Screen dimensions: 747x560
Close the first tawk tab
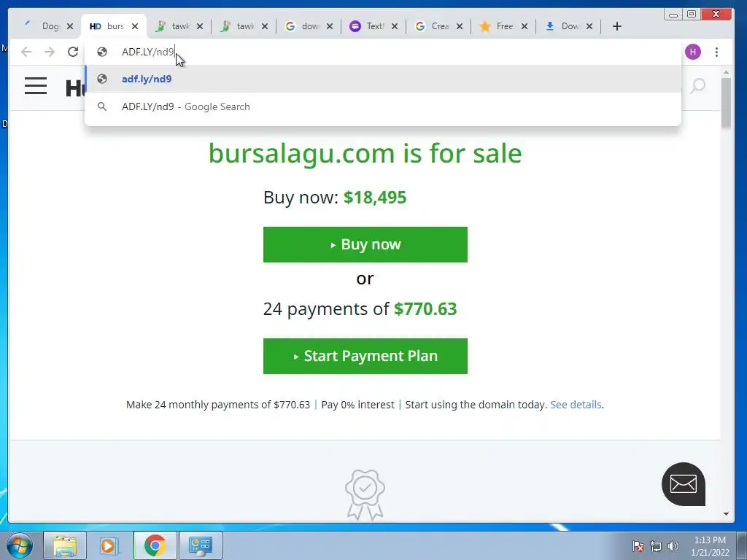(200, 26)
